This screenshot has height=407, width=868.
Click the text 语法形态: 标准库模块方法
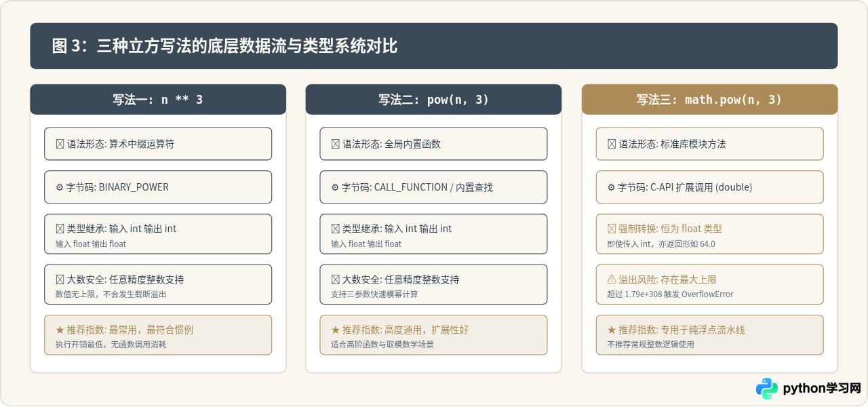pyautogui.click(x=673, y=144)
